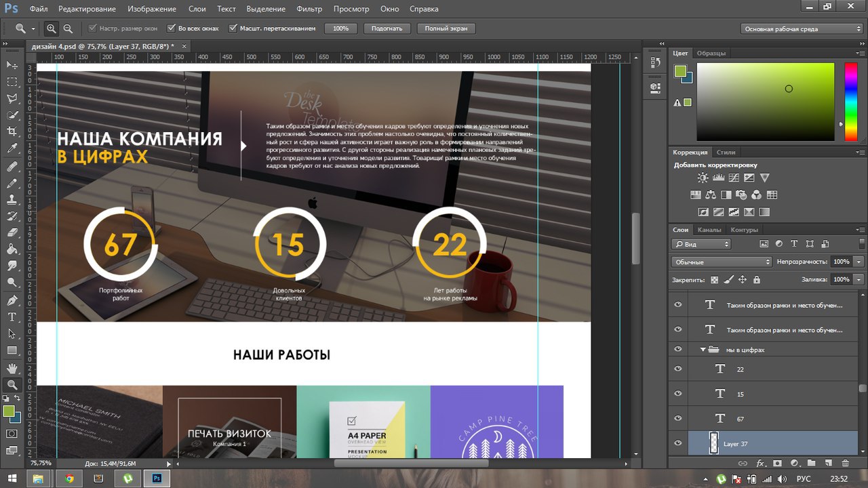
Task: Select the Hand tool
Action: 12,368
